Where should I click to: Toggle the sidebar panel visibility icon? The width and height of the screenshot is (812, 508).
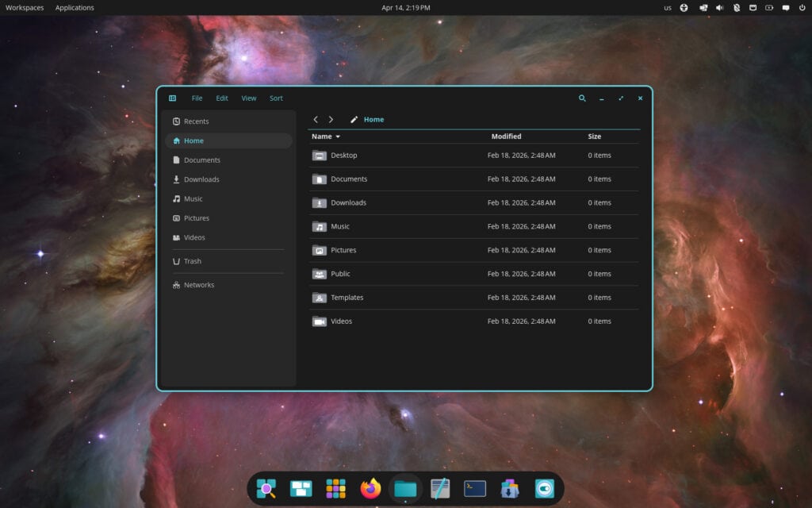172,98
